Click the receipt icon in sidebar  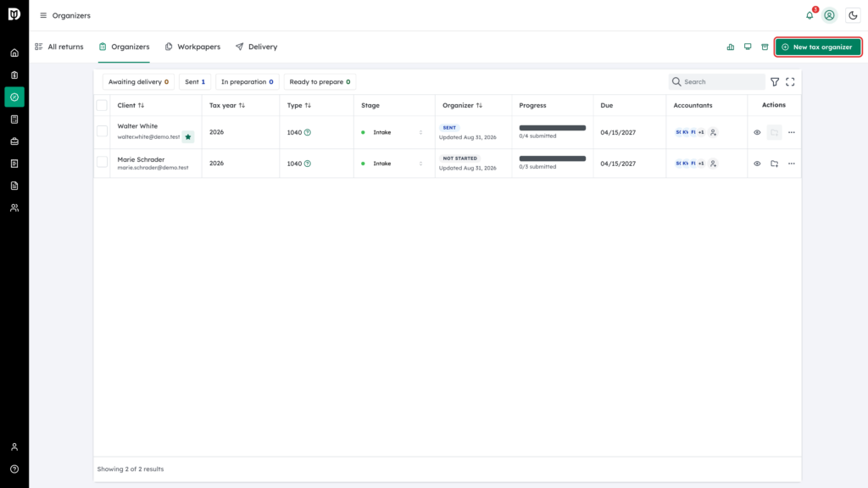click(x=14, y=164)
